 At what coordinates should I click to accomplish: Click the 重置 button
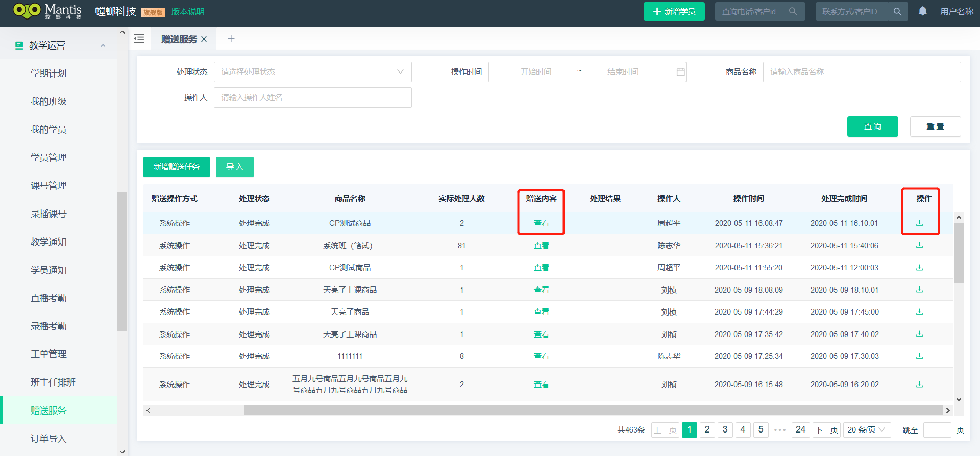coord(935,127)
